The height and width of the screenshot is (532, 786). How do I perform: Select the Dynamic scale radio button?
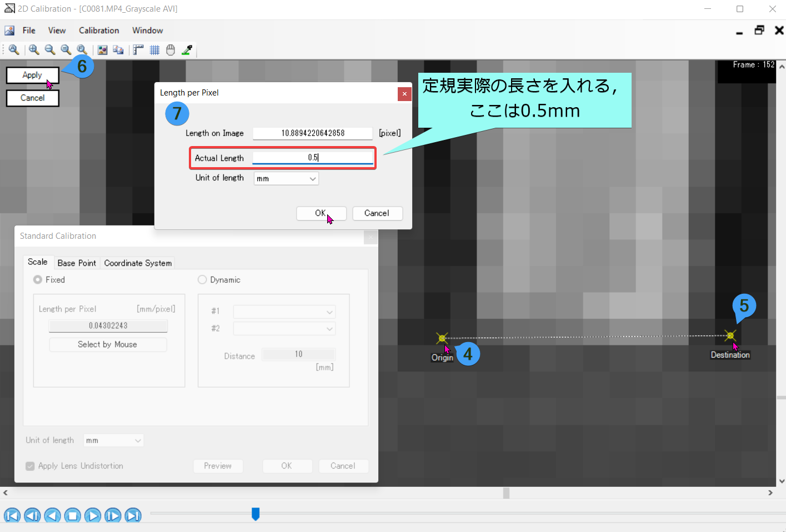[x=202, y=280]
